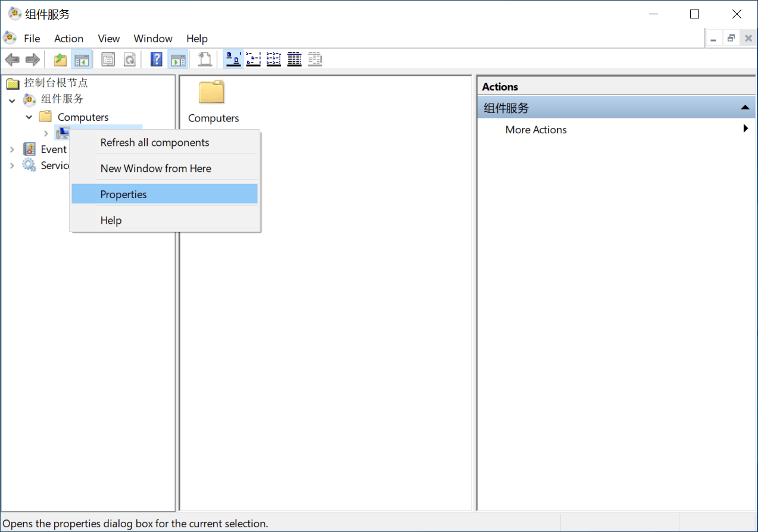
Task: Click the Up One Level folder icon
Action: click(60, 60)
